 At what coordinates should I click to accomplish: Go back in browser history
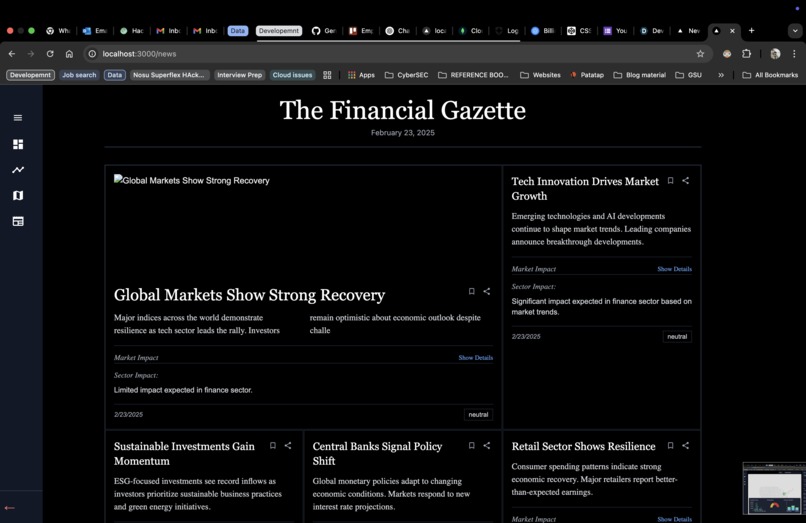click(x=12, y=53)
